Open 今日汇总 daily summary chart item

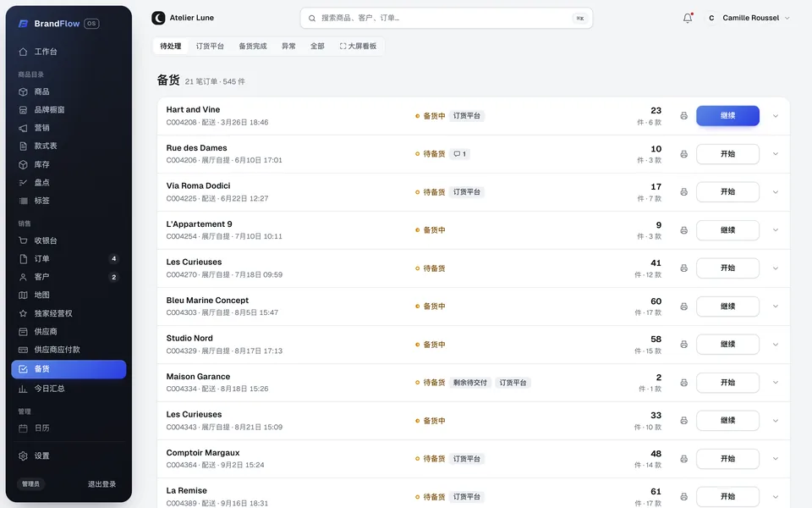[69, 389]
